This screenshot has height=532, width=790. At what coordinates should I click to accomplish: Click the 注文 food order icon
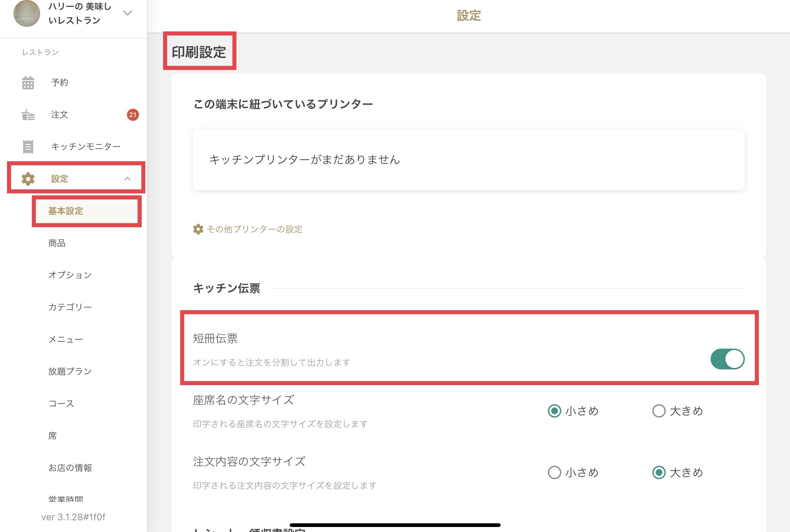(x=28, y=115)
